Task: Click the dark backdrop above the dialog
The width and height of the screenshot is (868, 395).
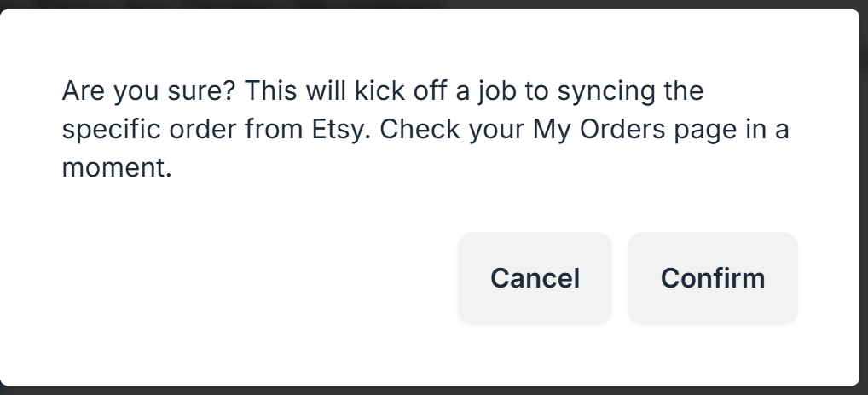Action: (x=426, y=3)
